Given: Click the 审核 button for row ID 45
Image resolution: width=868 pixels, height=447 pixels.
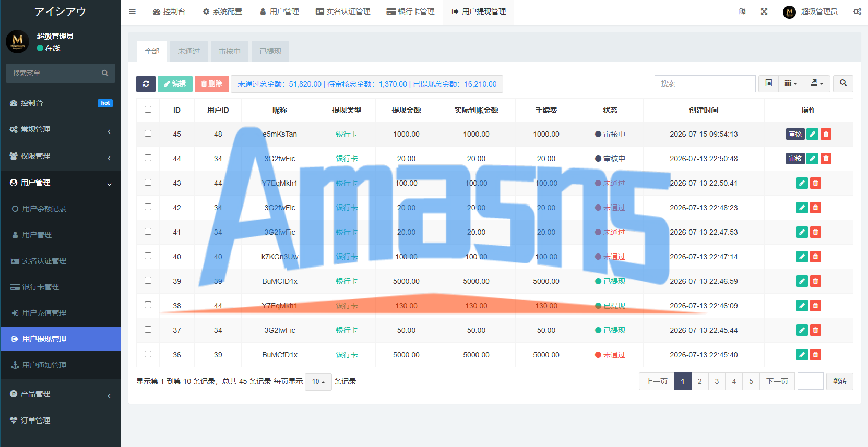Looking at the screenshot, I should (795, 134).
